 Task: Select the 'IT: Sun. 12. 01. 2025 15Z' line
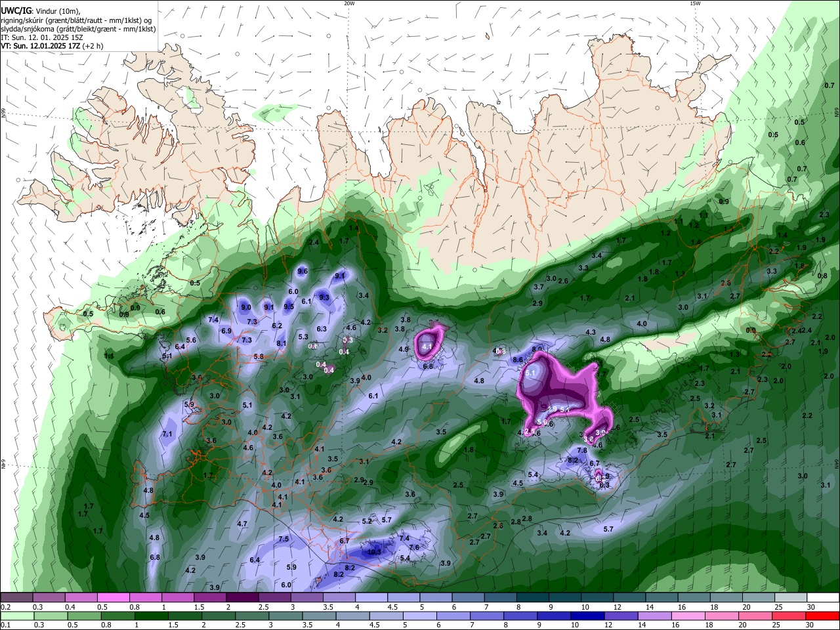(42, 37)
